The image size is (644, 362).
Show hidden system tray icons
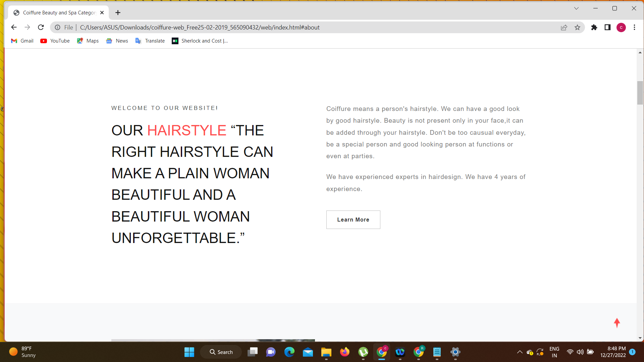click(520, 352)
